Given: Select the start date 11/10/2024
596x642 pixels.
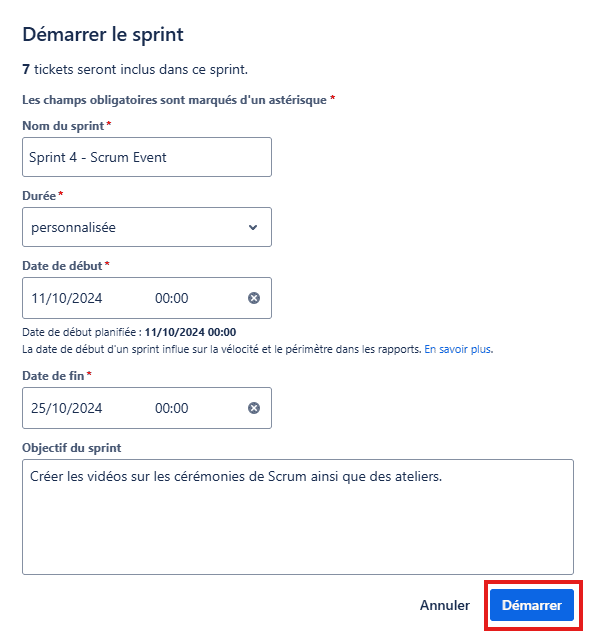Looking at the screenshot, I should click(x=67, y=298).
